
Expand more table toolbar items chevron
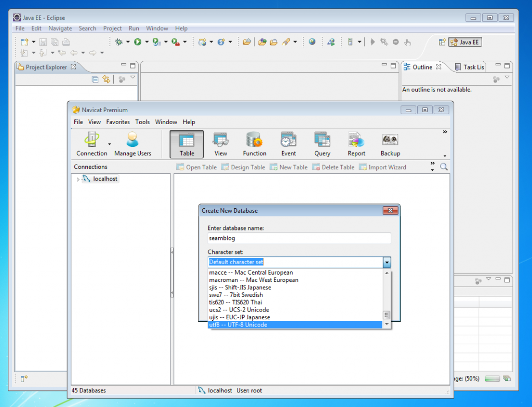tap(433, 164)
